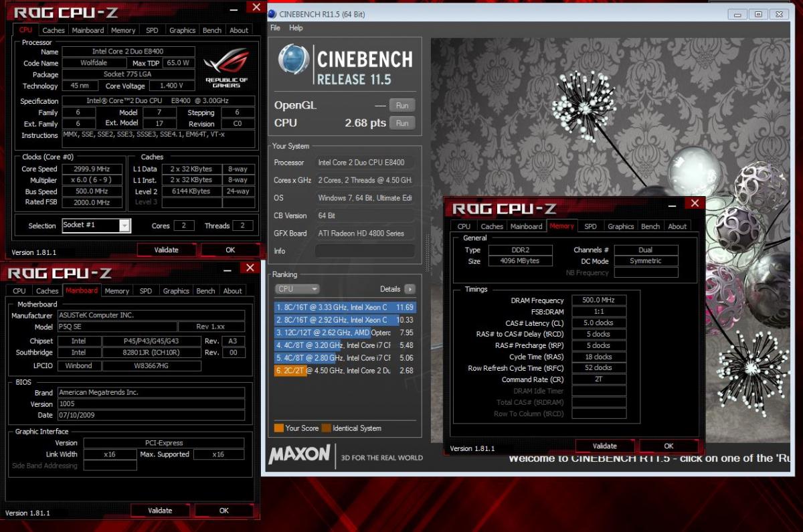Image resolution: width=803 pixels, height=532 pixels.
Task: Select ranking row 12C/12T @ 2.62 GHz AMD
Action: pos(345,333)
